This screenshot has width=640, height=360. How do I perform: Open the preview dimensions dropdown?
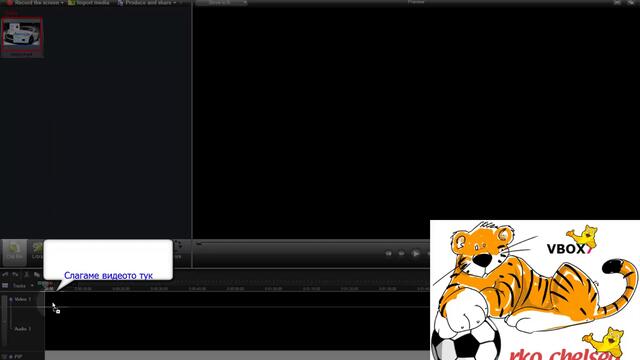222,2
